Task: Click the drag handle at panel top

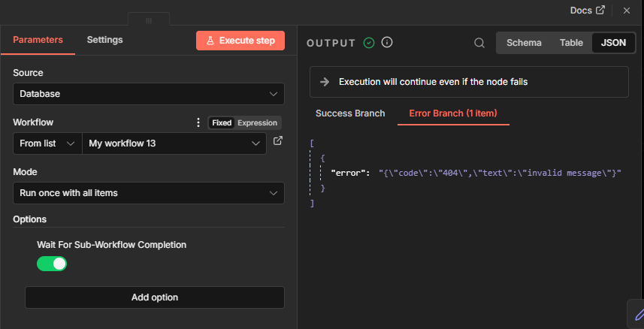Action: pos(149,20)
